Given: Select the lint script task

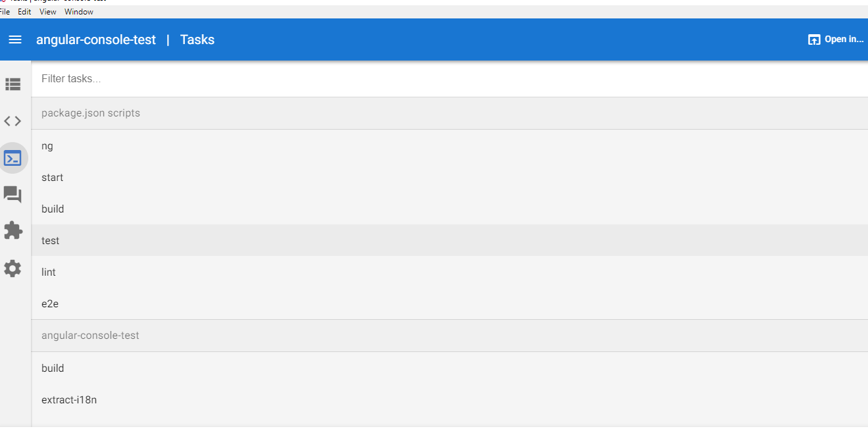Looking at the screenshot, I should [449, 272].
